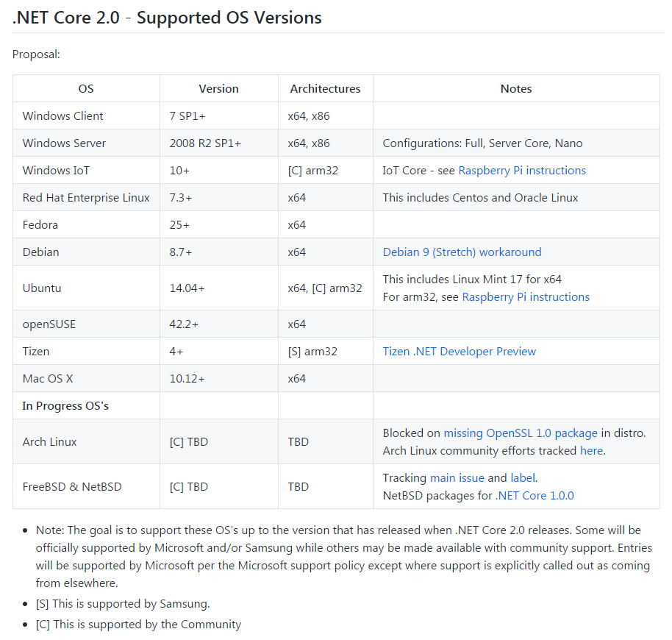Viewport: 672px width, 640px height.
Task: Click 'Configurations: Full, Server Core, Nano' note
Action: (482, 143)
